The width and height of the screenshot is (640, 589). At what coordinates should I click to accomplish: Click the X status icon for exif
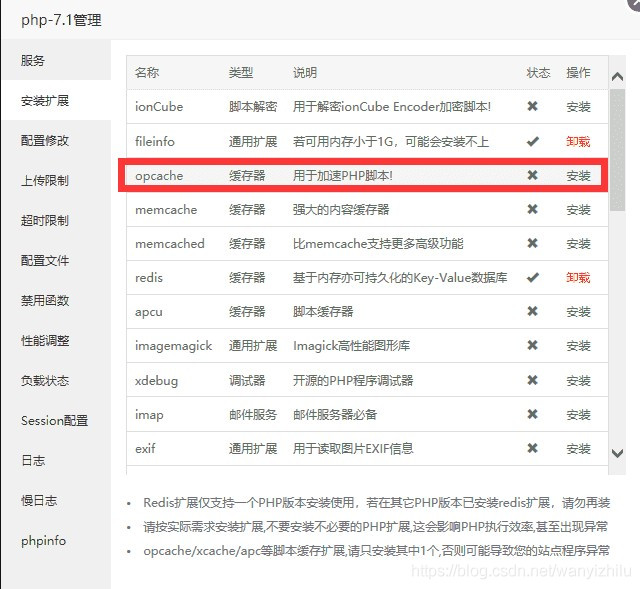pos(532,449)
